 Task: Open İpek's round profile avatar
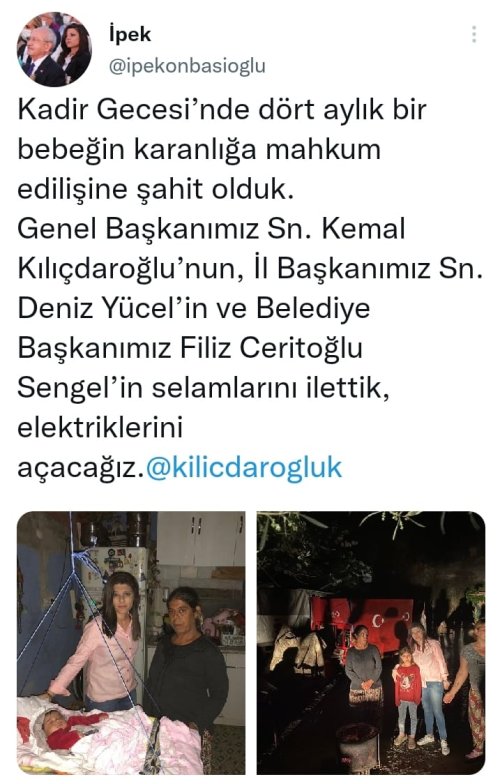(x=54, y=50)
